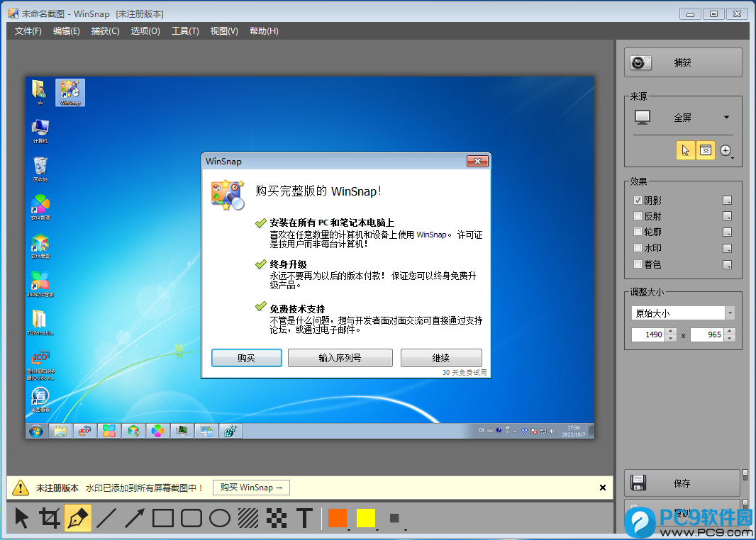Click the 捕获 camera capture button
The width and height of the screenshot is (756, 540).
point(683,62)
